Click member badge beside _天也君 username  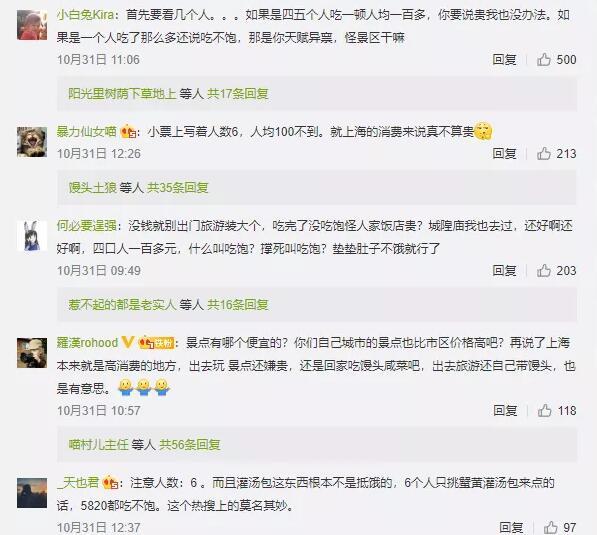[111, 483]
